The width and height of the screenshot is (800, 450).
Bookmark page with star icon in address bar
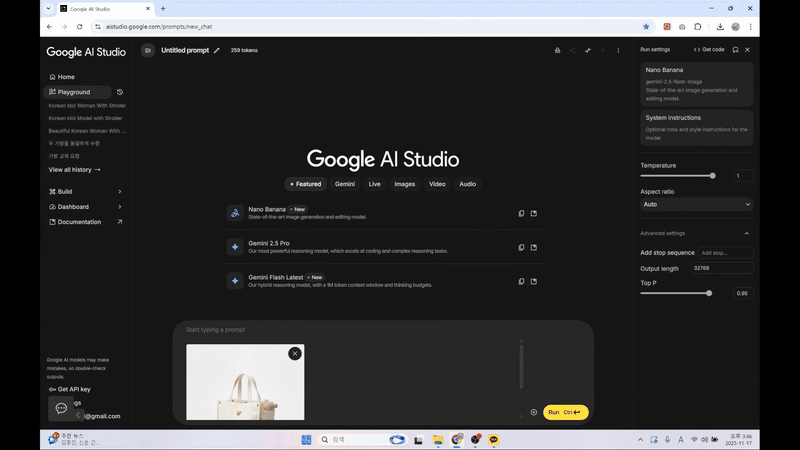click(646, 27)
